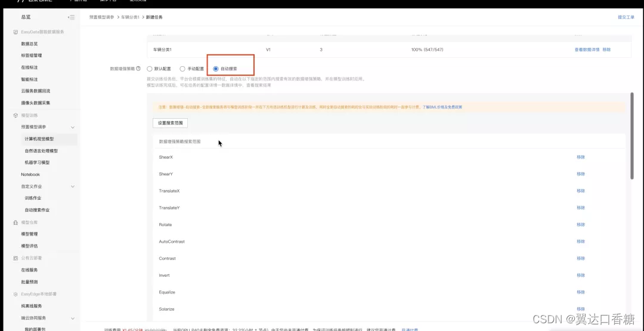
Task: Click the 提交工单 link
Action: click(x=626, y=17)
